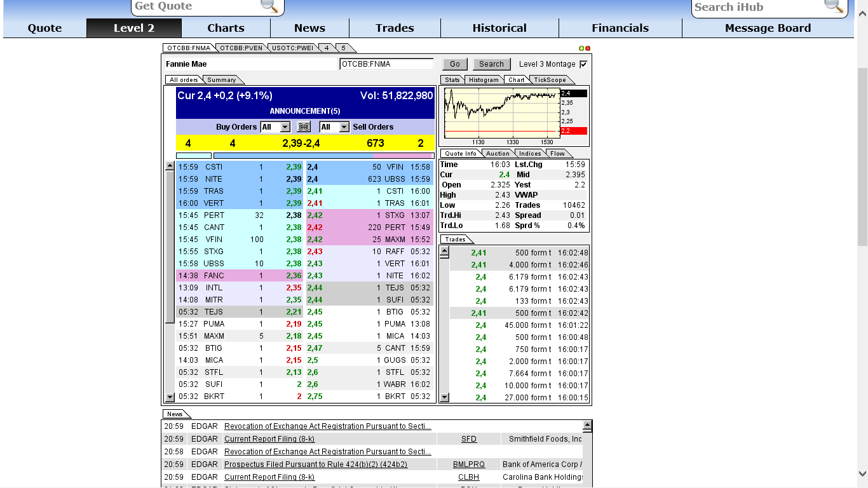The image size is (868, 488).
Task: Open the Prospectus Filed Pursuant to Rule 424(b)(2) link
Action: tap(316, 464)
